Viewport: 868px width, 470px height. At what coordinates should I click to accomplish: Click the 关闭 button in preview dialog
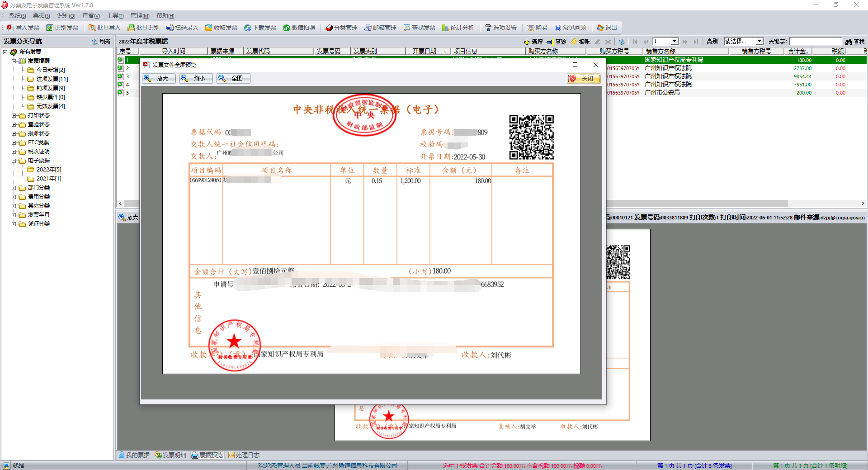tap(584, 78)
